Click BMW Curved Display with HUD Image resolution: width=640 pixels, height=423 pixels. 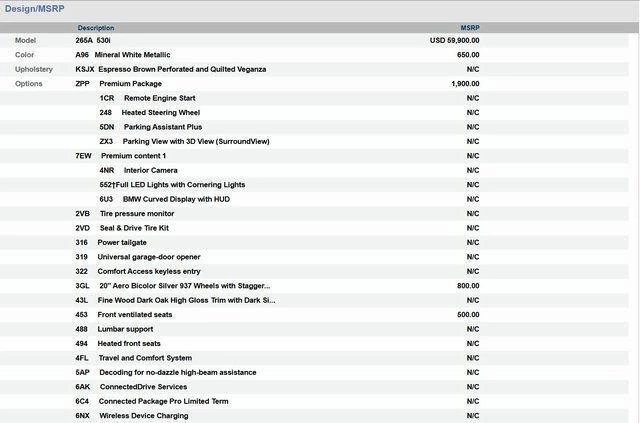(x=172, y=199)
